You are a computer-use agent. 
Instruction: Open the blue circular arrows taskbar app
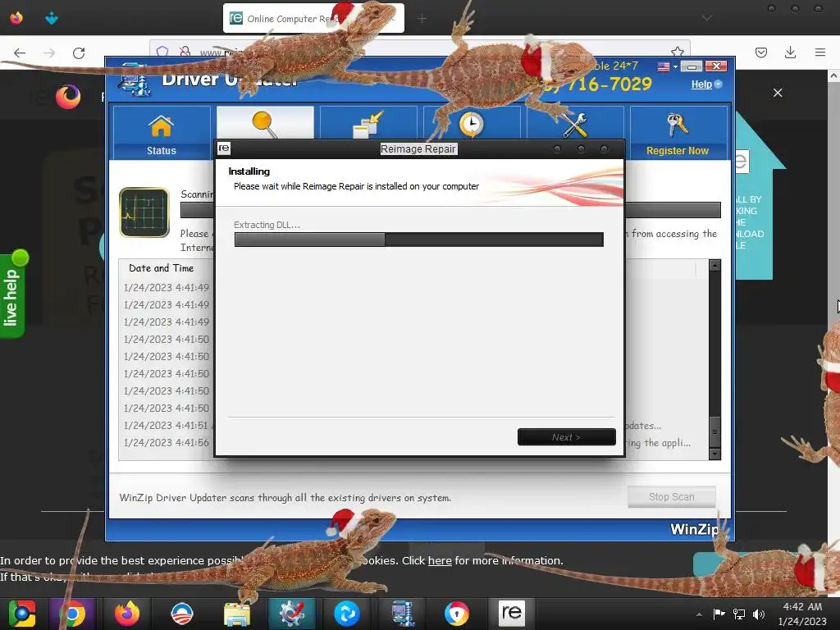347,614
